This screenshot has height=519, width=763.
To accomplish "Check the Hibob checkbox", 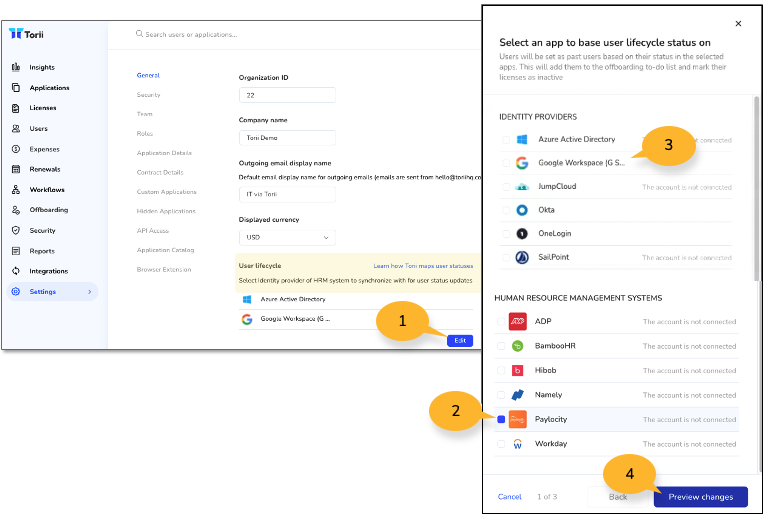I will point(501,371).
